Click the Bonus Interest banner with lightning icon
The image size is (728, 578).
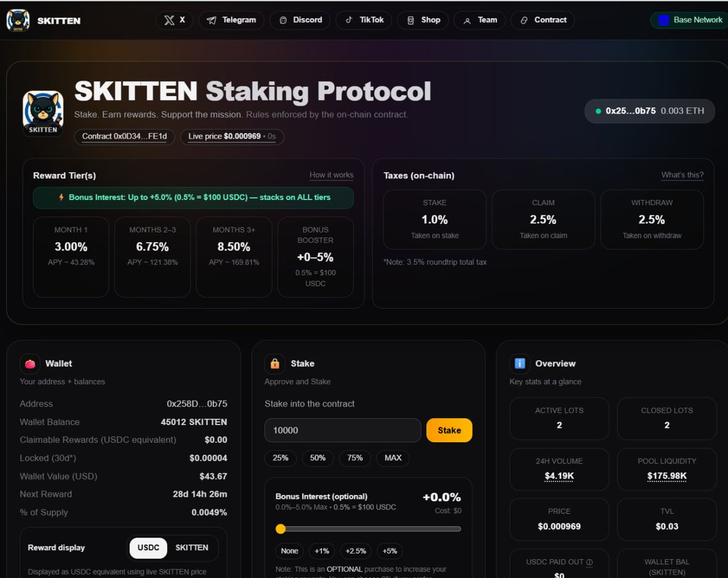pyautogui.click(x=194, y=198)
